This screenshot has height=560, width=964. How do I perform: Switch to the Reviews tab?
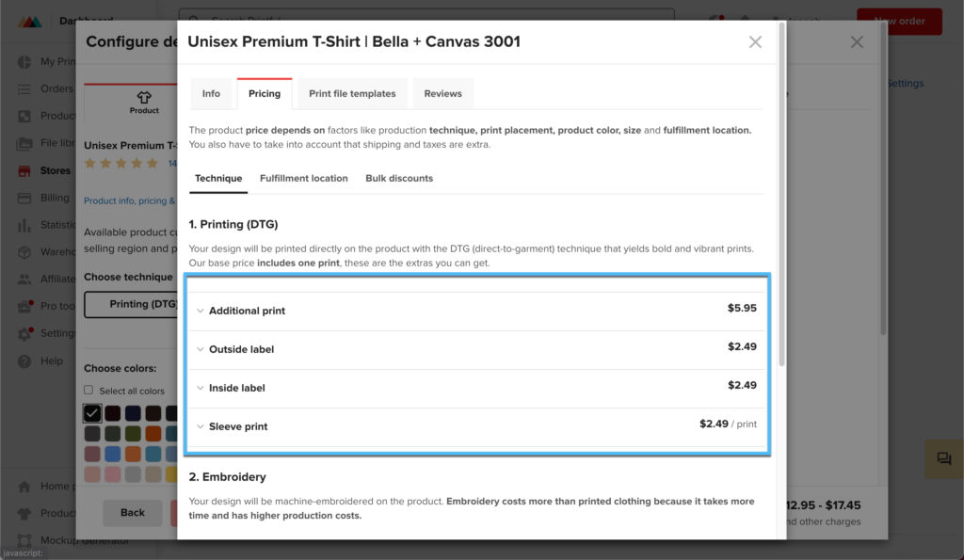point(442,94)
